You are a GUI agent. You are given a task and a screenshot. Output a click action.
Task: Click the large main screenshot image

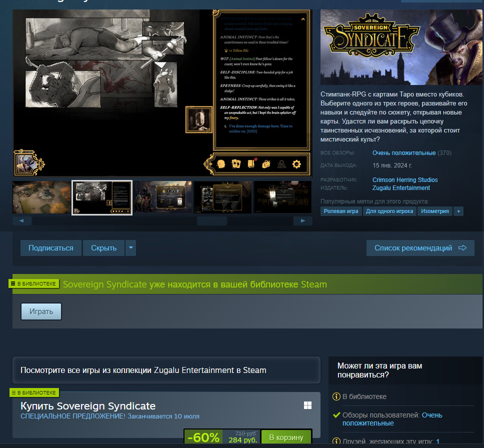[162, 93]
